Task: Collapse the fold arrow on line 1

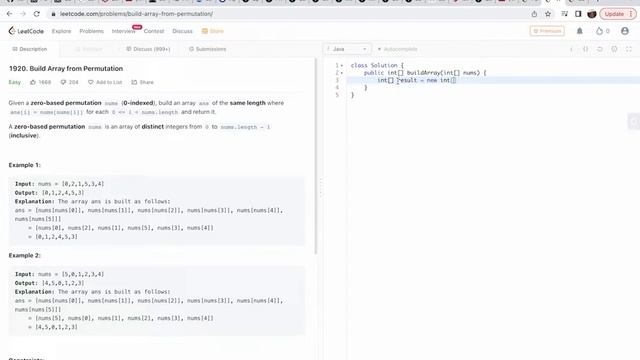Action: click(342, 65)
